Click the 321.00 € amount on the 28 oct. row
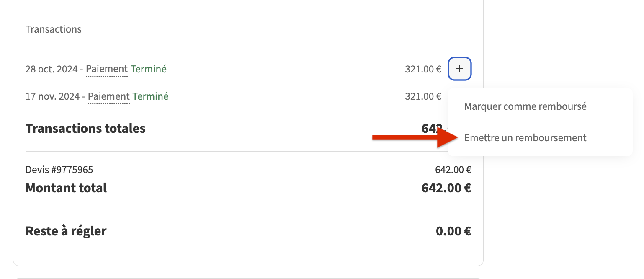Screen dimensions: 644x279 [x=423, y=69]
